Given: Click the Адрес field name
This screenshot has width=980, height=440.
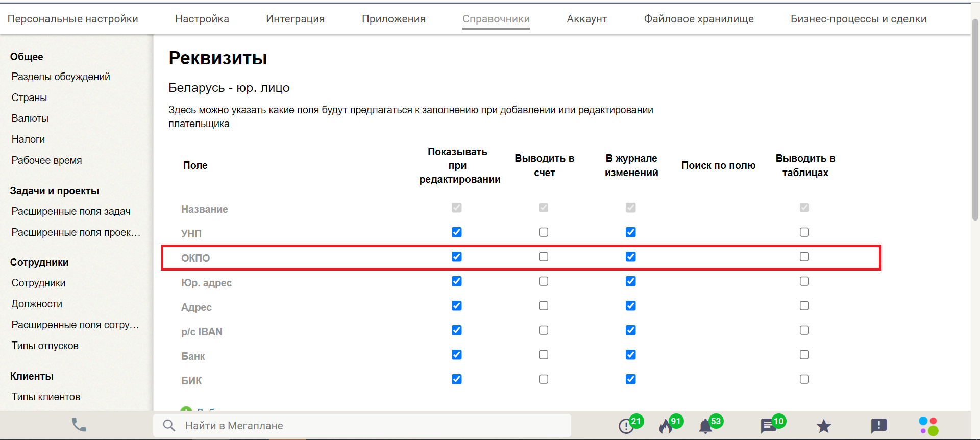Looking at the screenshot, I should [x=196, y=307].
